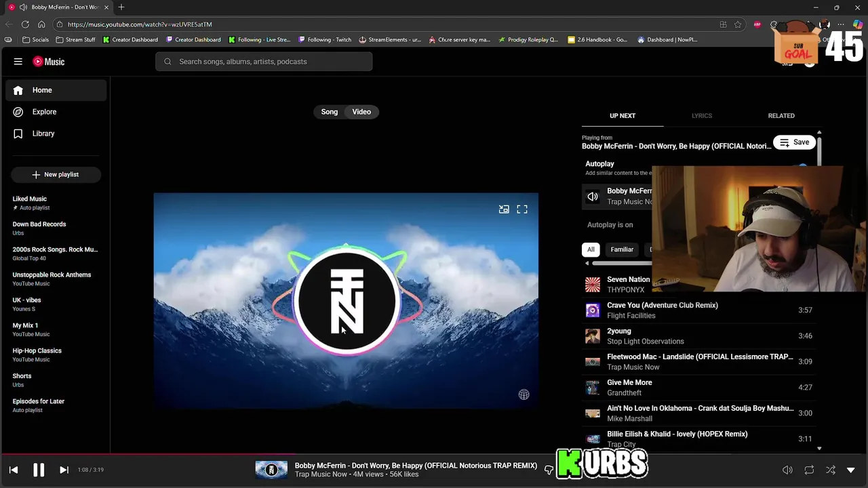The height and width of the screenshot is (488, 868).
Task: Click the globe icon on video
Action: 524,394
